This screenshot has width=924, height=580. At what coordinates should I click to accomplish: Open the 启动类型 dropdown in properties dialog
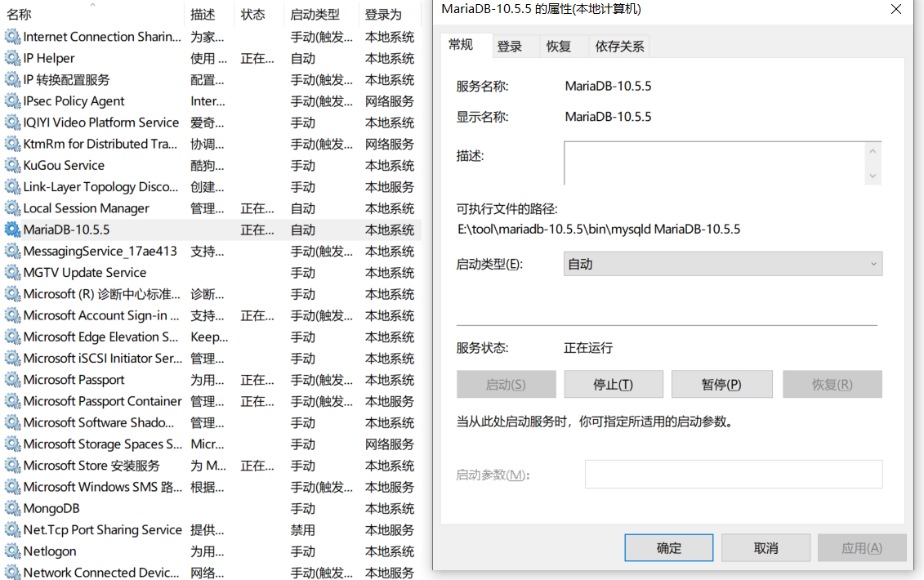[x=722, y=264]
